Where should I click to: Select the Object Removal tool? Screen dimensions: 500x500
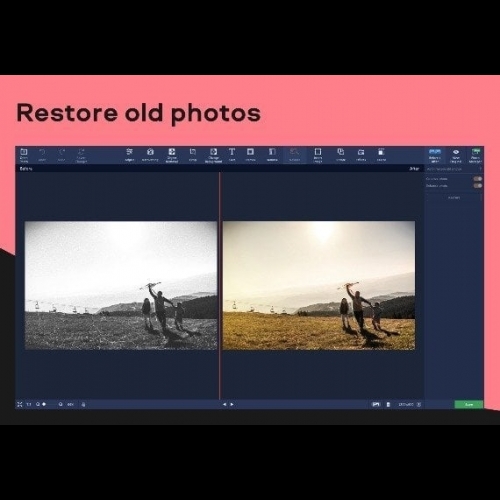click(x=172, y=155)
